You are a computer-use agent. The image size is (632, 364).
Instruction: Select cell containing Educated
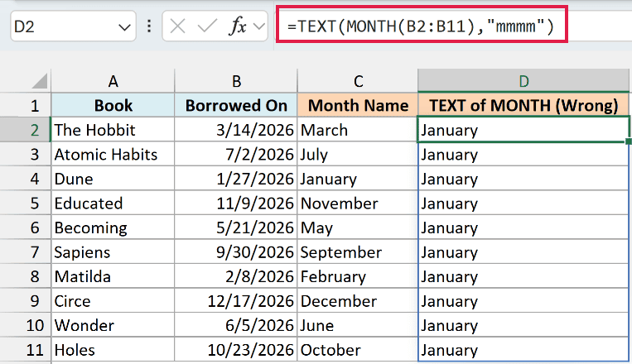click(x=113, y=203)
